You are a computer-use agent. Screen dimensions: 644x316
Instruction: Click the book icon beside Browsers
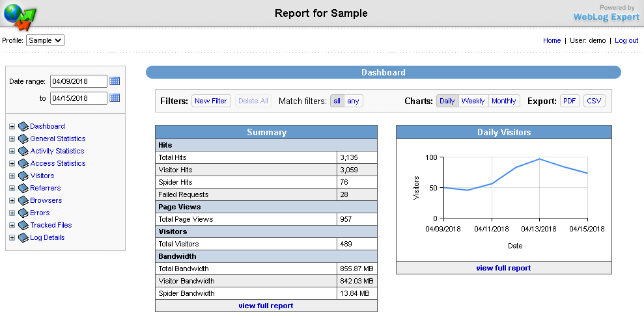tap(23, 201)
